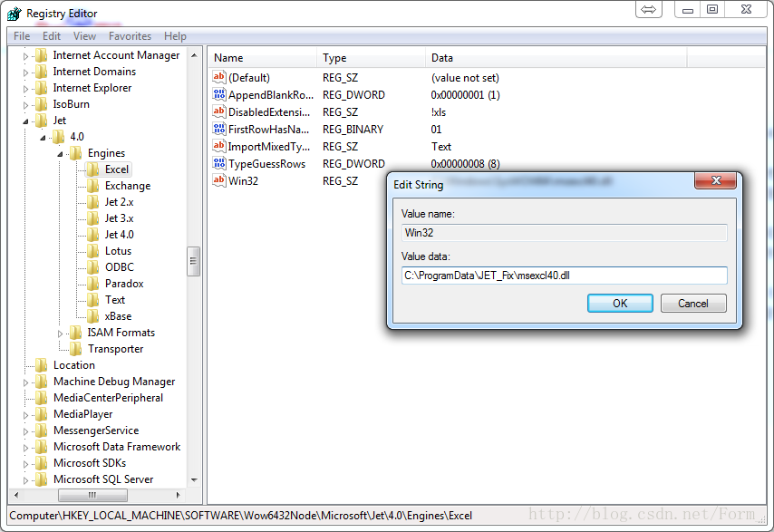Click the Text key folder icon
774x532 pixels.
coord(92,300)
